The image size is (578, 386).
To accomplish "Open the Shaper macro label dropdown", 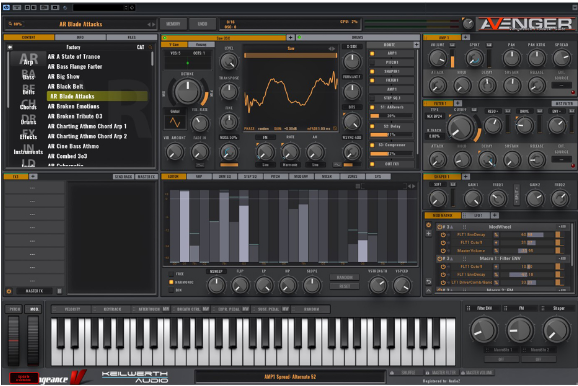I will click(x=556, y=308).
